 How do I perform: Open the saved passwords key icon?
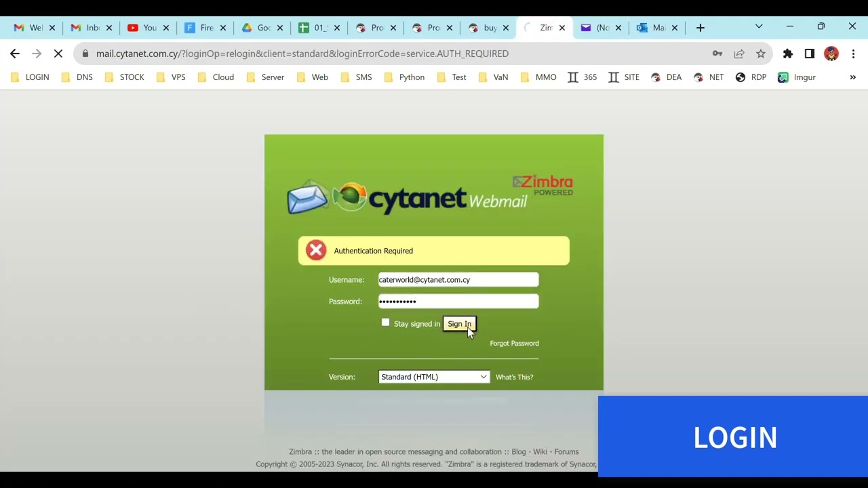(x=717, y=54)
